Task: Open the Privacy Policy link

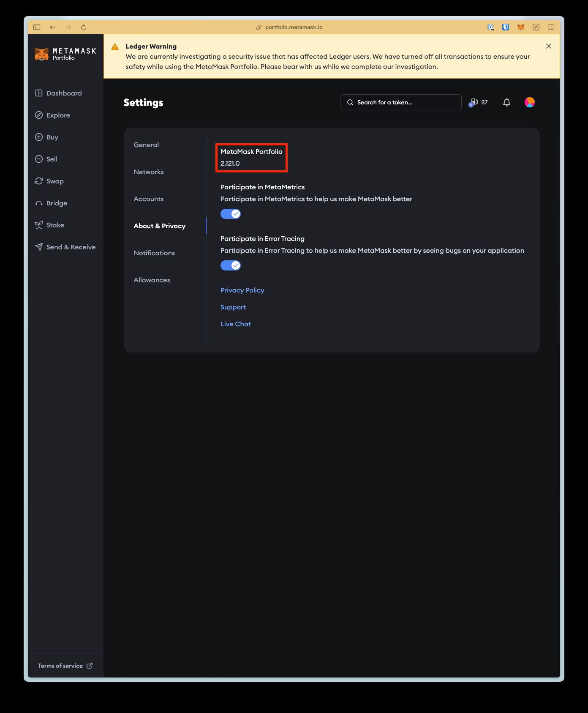Action: pos(242,290)
